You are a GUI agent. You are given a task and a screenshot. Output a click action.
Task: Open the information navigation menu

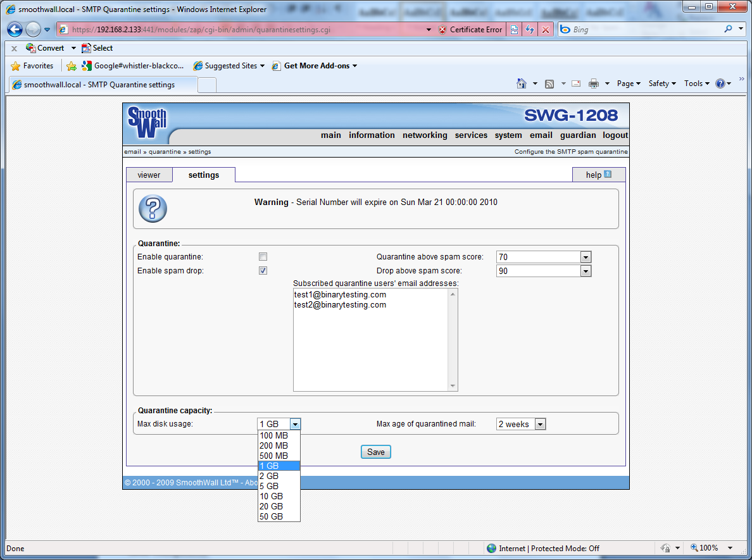coord(372,135)
